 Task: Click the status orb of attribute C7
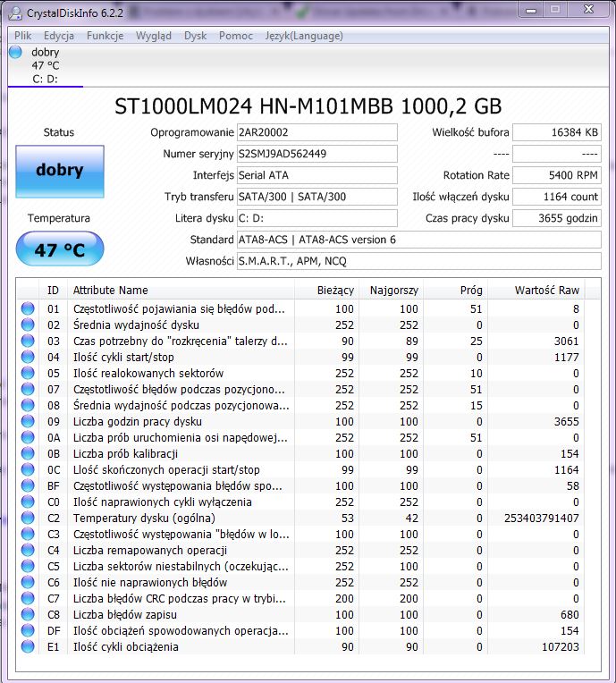(x=28, y=598)
